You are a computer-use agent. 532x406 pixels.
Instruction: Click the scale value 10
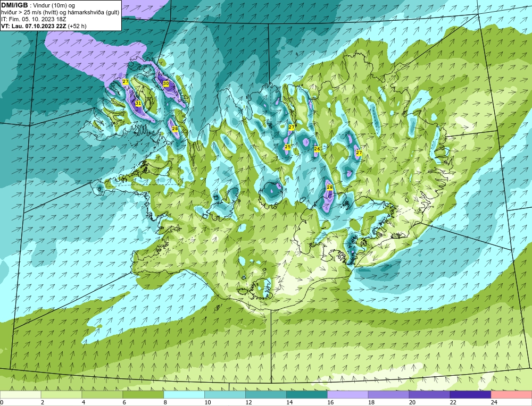tap(207, 402)
